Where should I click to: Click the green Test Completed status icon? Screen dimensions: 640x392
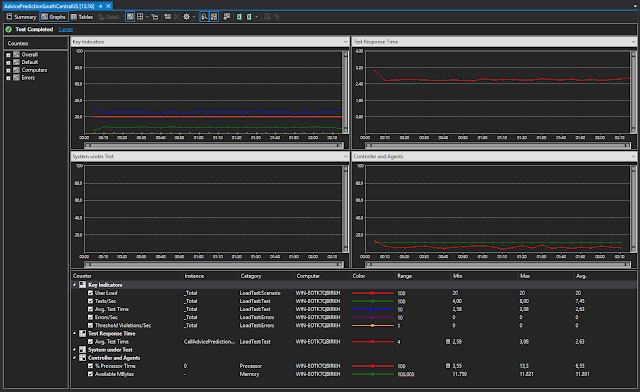(9, 29)
